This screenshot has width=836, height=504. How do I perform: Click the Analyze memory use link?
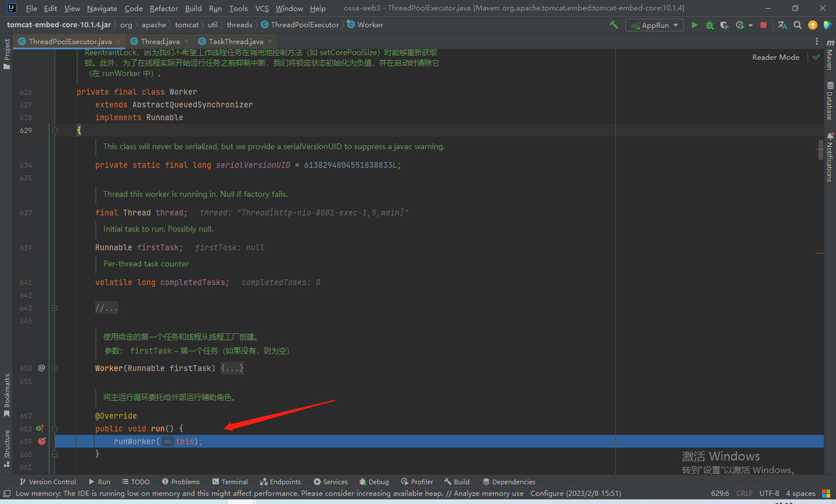click(489, 494)
